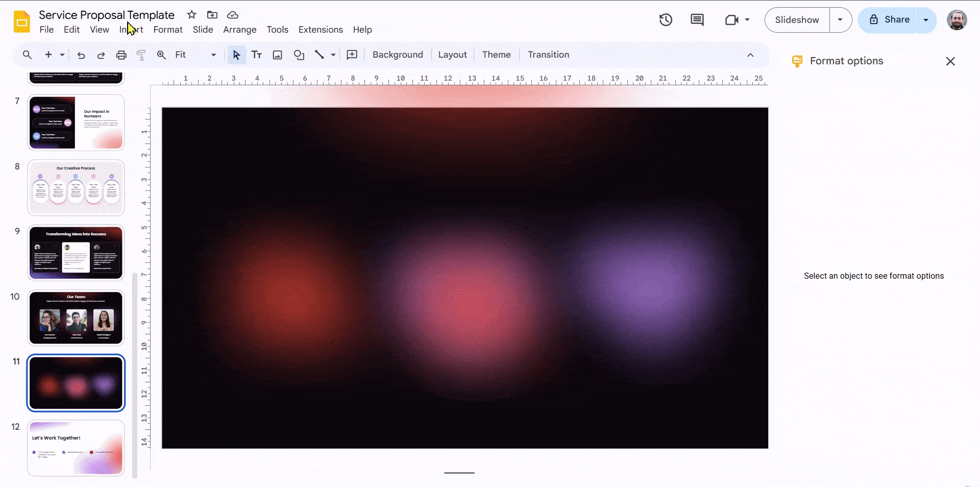The width and height of the screenshot is (980, 487).
Task: Open the Insert menu
Action: click(x=130, y=30)
